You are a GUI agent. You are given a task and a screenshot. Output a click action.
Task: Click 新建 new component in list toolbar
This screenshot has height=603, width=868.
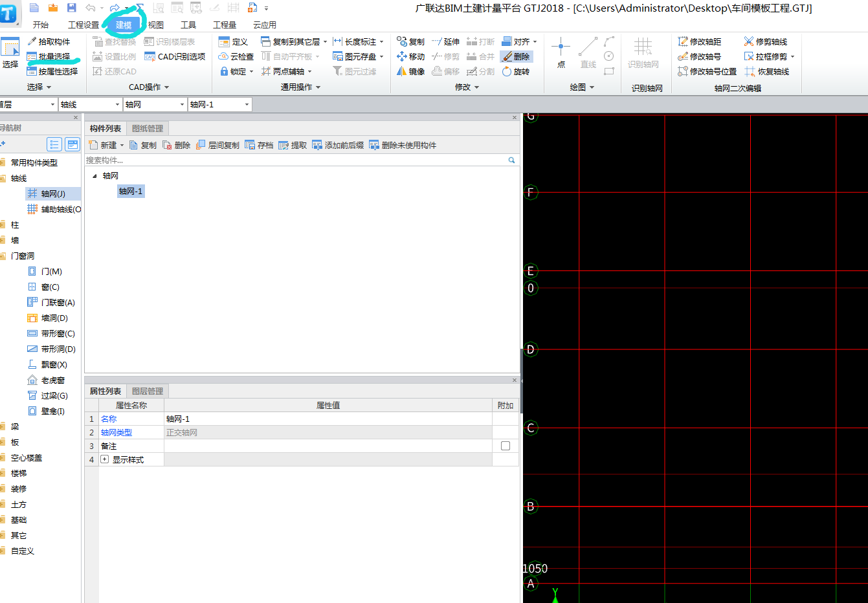point(104,145)
